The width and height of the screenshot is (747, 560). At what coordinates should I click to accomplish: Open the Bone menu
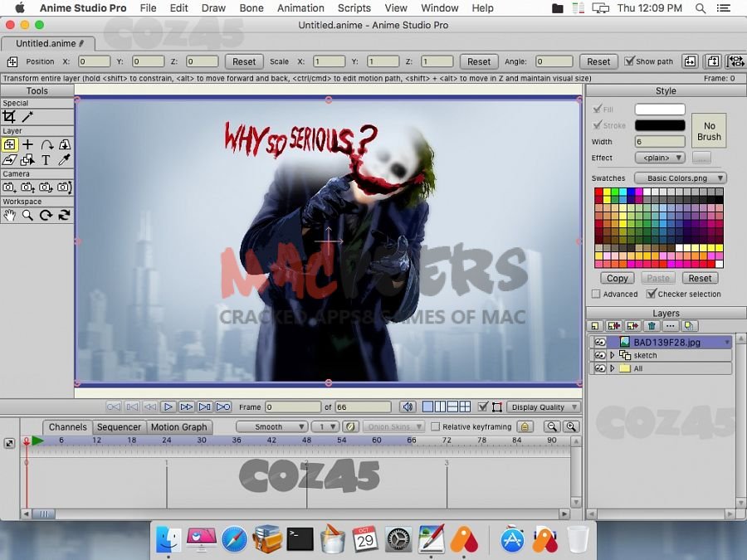[251, 8]
